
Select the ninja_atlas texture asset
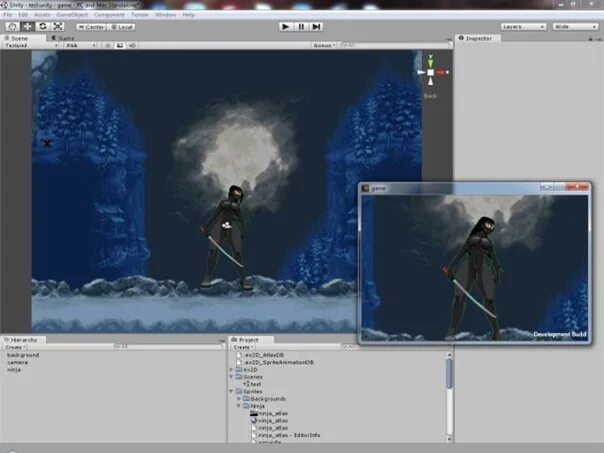pos(269,413)
